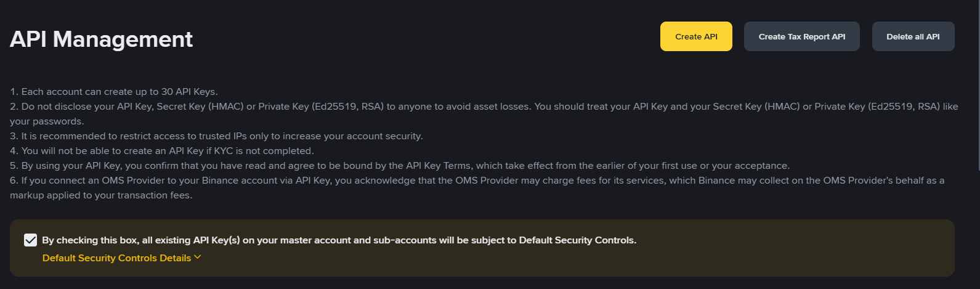
Task: Expand Default Security Controls Details
Action: [x=121, y=258]
